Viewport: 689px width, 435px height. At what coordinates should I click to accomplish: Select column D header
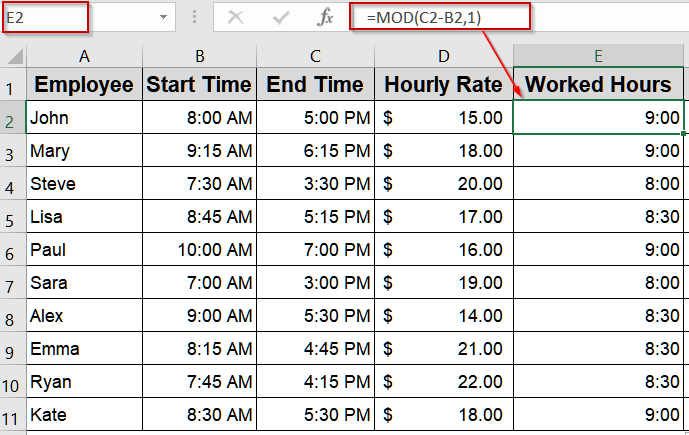pyautogui.click(x=444, y=56)
